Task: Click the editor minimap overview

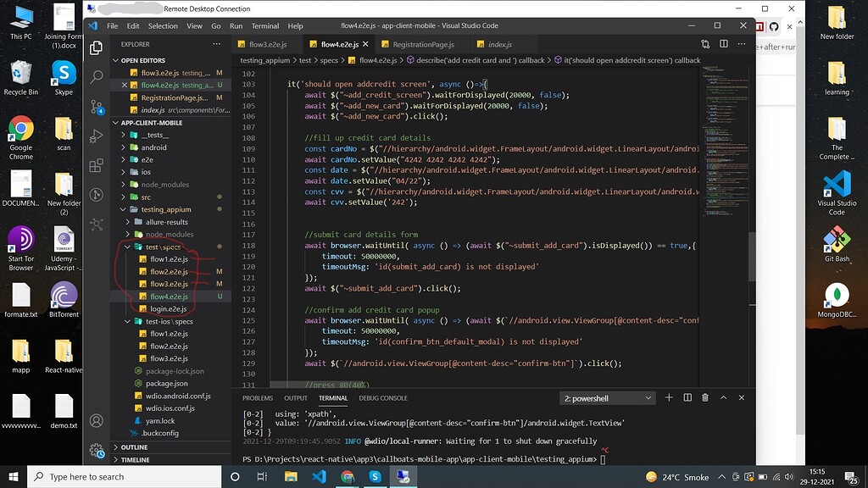Action: (724, 141)
